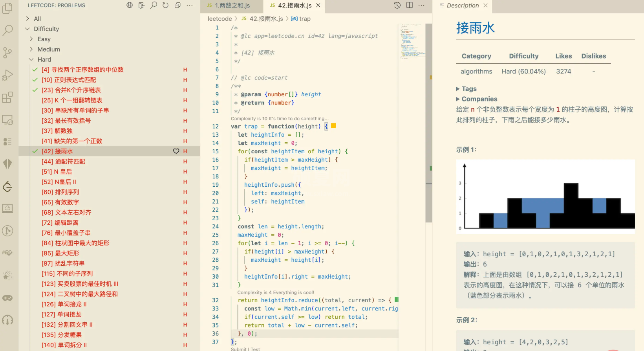Open the gamepad icon in activity bar
The height and width of the screenshot is (351, 644).
[7, 298]
